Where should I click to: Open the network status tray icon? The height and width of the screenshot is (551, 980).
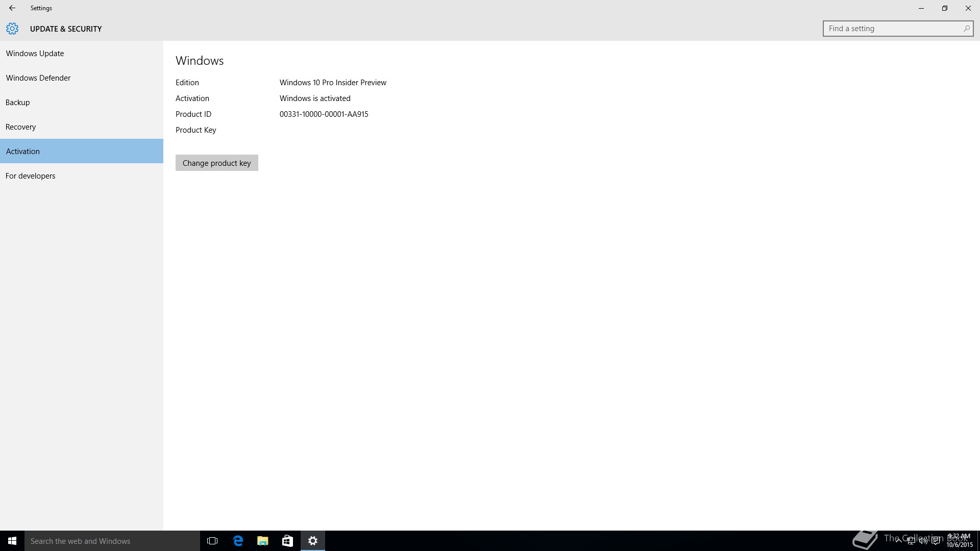click(x=911, y=541)
